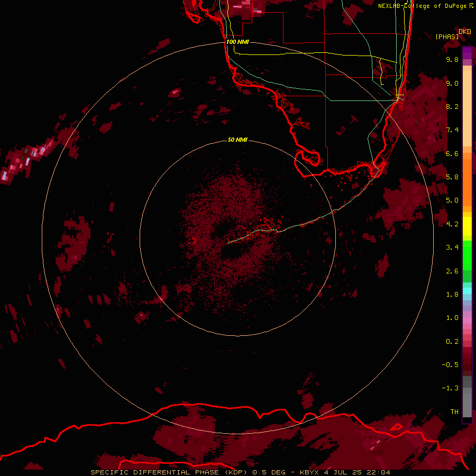Click the 7.4 value on the color scale
The width and height of the screenshot is (476, 476).
click(x=452, y=130)
